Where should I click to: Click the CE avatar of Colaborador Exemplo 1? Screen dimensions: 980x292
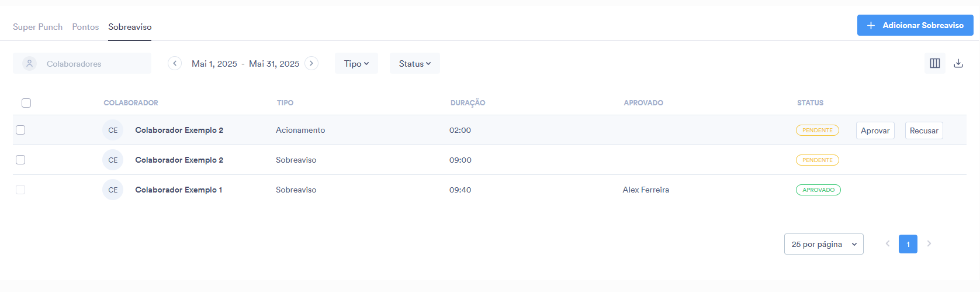113,190
